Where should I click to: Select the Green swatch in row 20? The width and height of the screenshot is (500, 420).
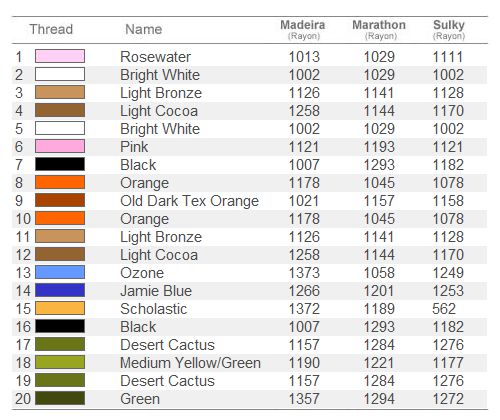click(x=60, y=398)
